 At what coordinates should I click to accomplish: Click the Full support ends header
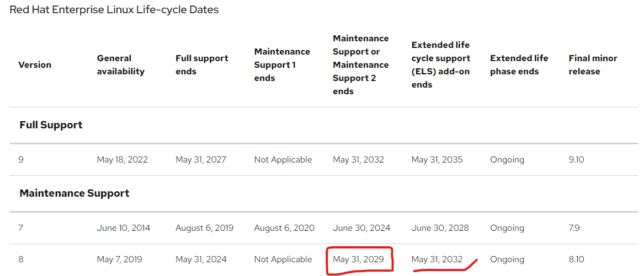(x=201, y=65)
